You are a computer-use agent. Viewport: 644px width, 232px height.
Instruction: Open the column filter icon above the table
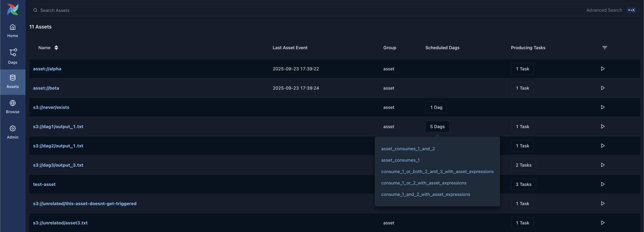coord(605,48)
